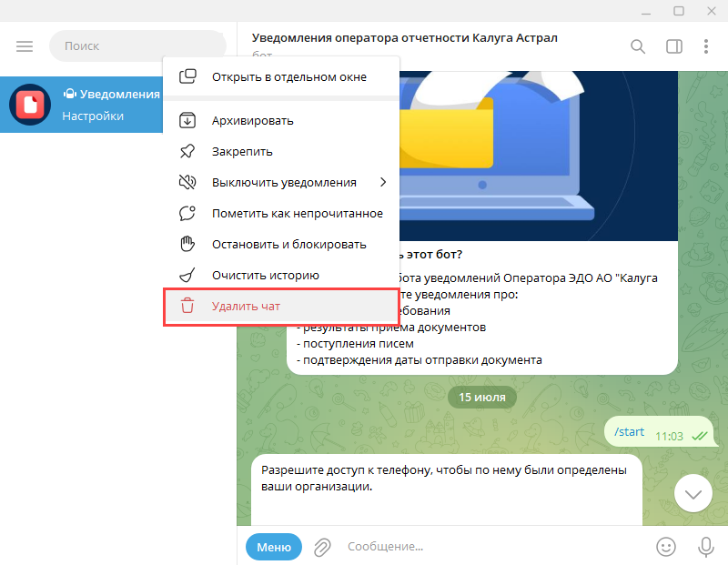Viewport: 728px width, 565px height.
Task: Click the 'Меню' bot button
Action: pyautogui.click(x=274, y=547)
